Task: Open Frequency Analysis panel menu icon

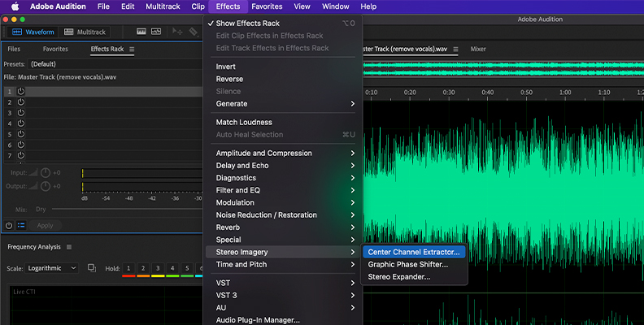Action: click(69, 247)
